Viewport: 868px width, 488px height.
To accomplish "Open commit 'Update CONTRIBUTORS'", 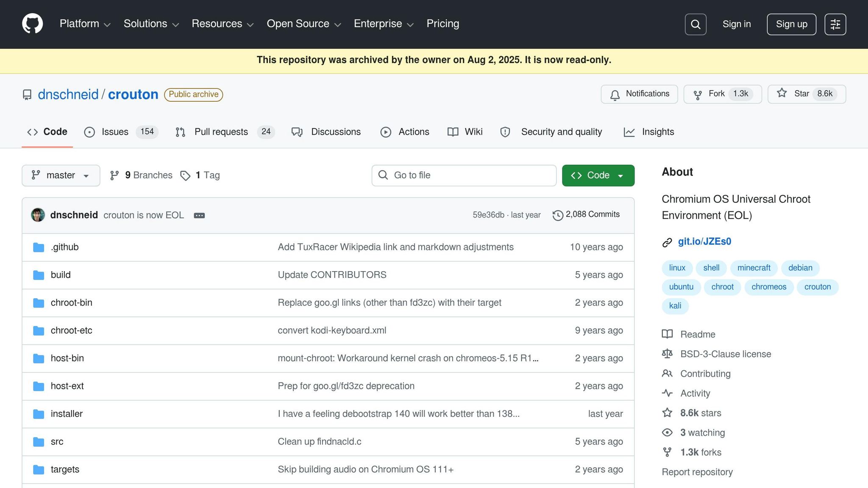I will [332, 275].
